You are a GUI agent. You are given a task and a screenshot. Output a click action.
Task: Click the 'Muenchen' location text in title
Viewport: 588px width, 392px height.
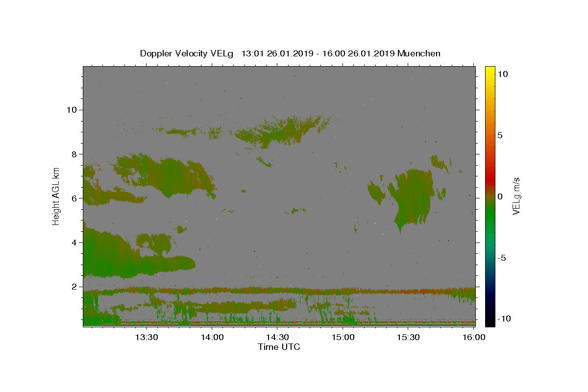(419, 53)
